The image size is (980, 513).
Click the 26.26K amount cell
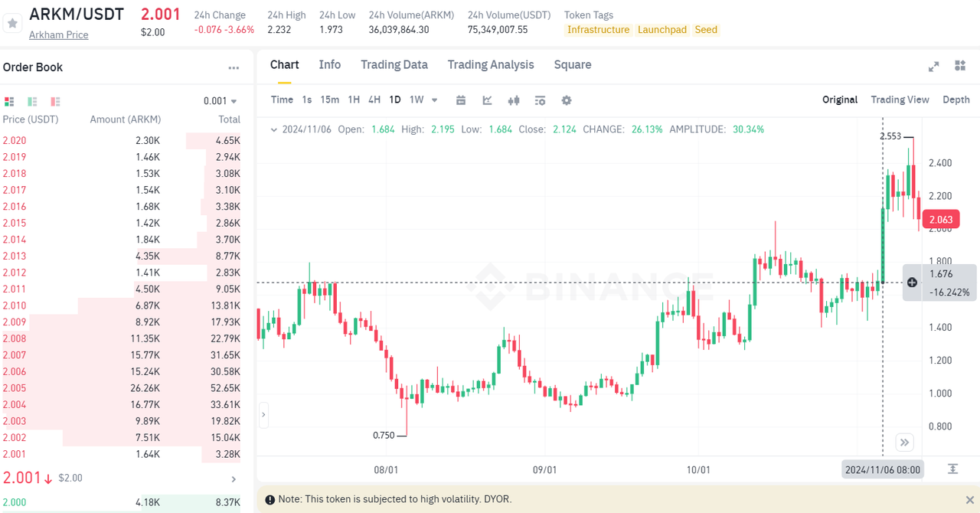pos(145,388)
